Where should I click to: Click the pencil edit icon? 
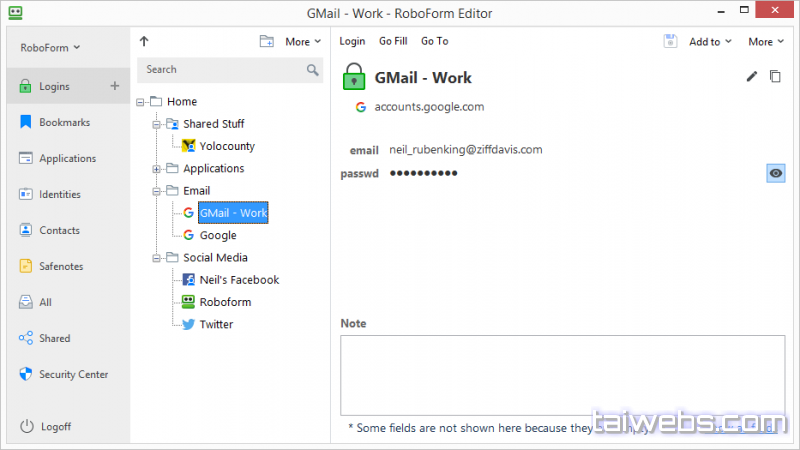coord(752,77)
